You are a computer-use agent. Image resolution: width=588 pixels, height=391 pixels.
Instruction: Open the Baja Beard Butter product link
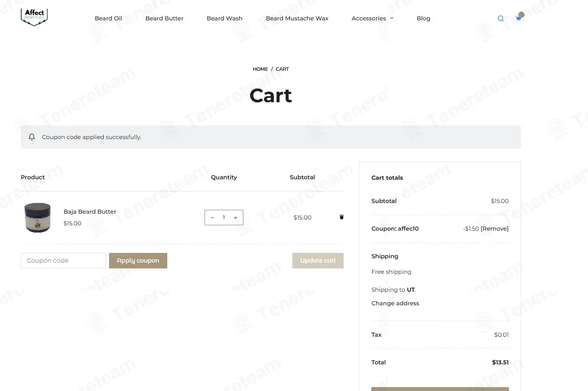click(90, 212)
